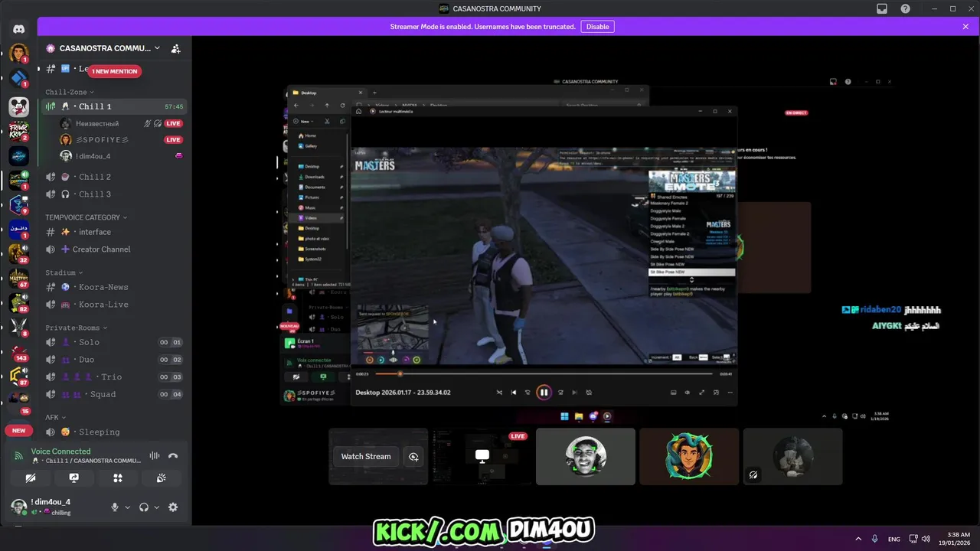Disconnect from voice with hang-up icon
This screenshot has width=980, height=551.
[173, 455]
